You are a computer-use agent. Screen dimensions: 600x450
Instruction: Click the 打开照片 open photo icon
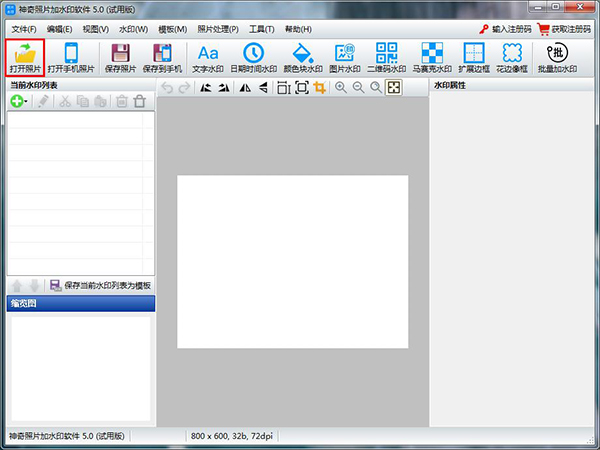click(x=24, y=58)
